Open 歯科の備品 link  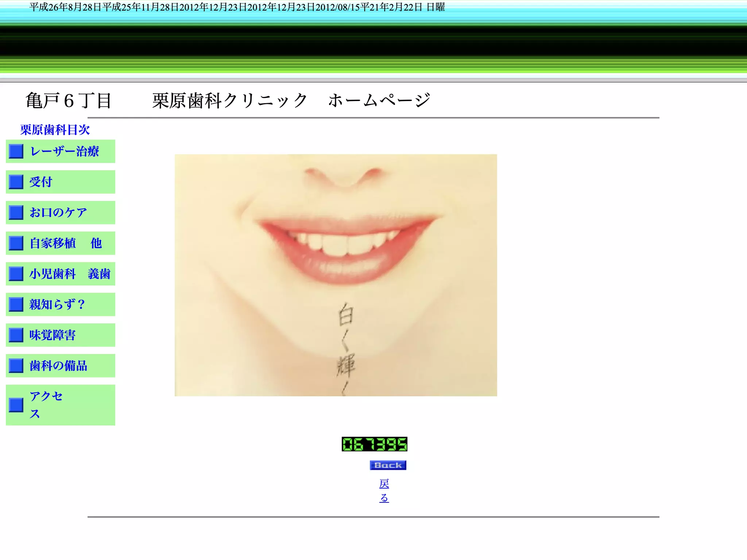click(58, 366)
